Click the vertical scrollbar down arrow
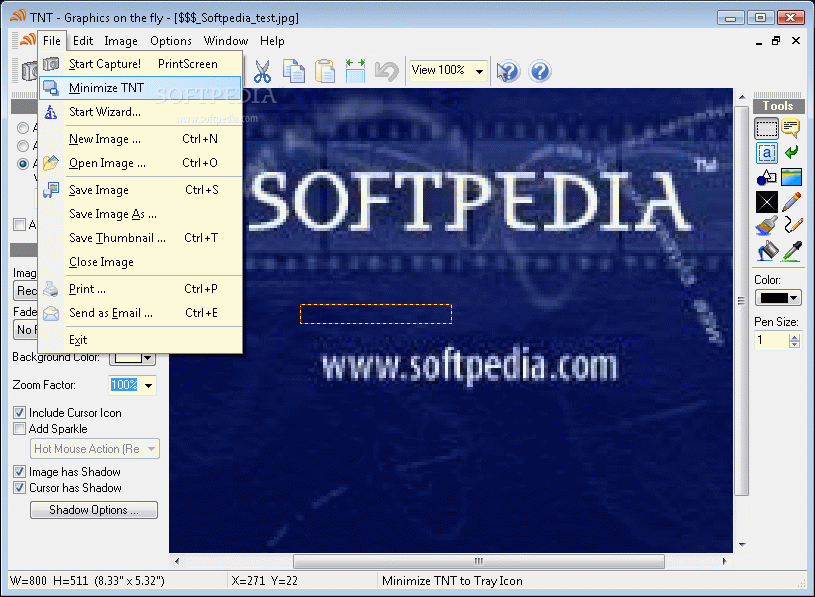The width and height of the screenshot is (815, 597). point(742,545)
